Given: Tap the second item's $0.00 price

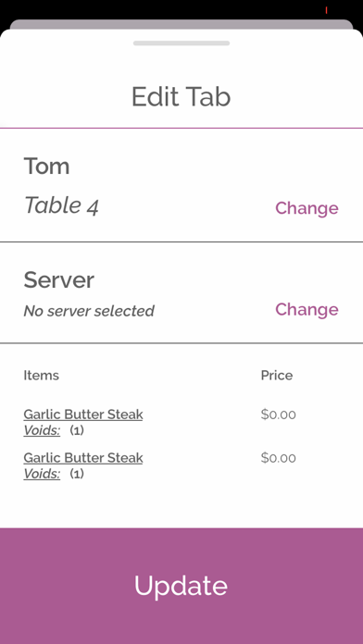Looking at the screenshot, I should coord(279,457).
